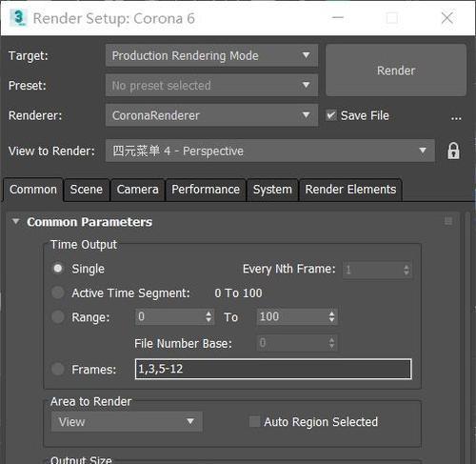
Task: Switch to the Performance tab
Action: pyautogui.click(x=206, y=190)
